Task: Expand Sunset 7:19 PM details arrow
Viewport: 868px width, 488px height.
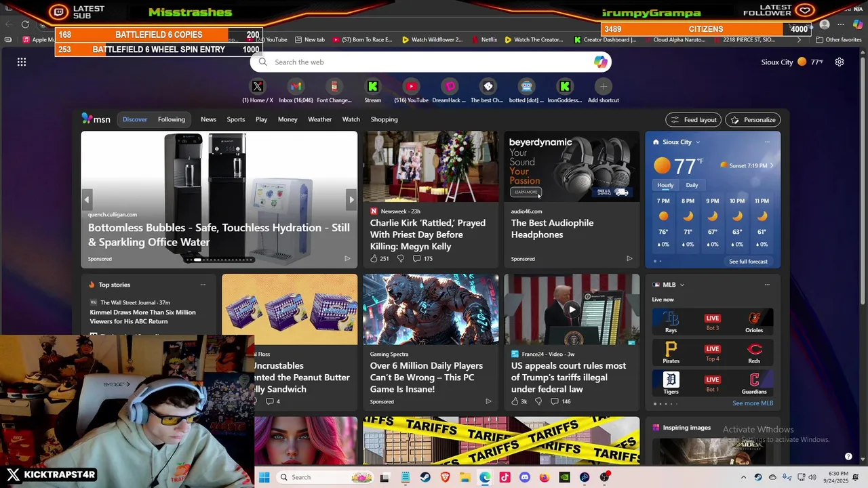Action: click(x=771, y=165)
